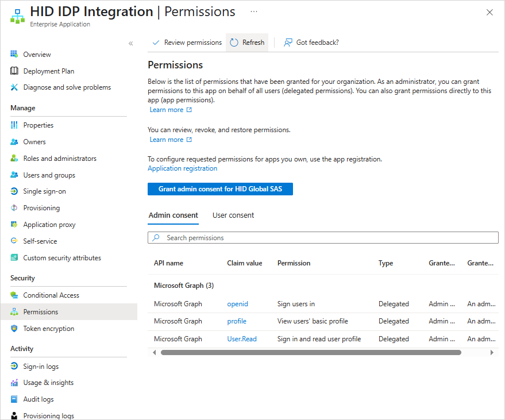Open Single sign-on via its icon
Image resolution: width=505 pixels, height=420 pixels.
14,191
